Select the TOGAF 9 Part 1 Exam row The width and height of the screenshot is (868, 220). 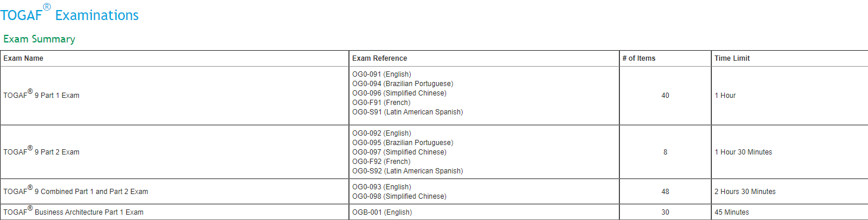434,96
